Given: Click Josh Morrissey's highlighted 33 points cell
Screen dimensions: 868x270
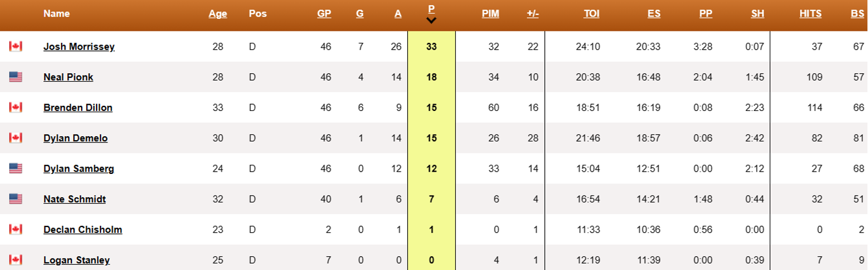Looking at the screenshot, I should tap(431, 46).
